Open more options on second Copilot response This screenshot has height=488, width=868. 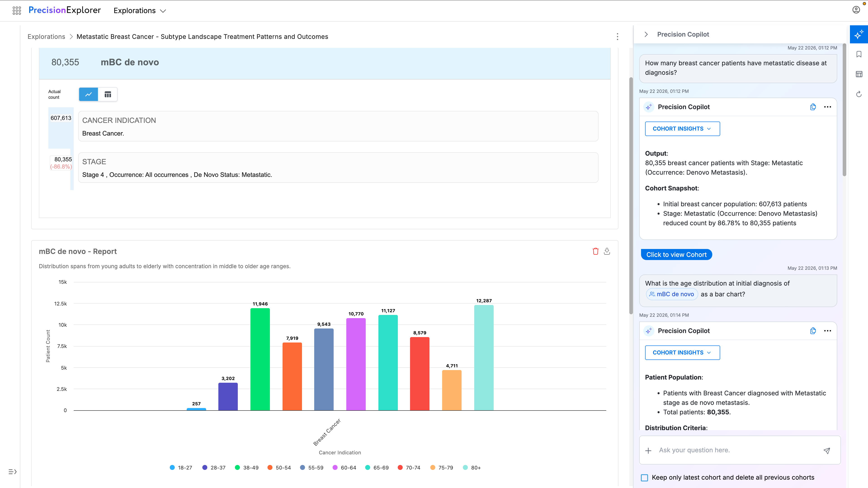click(828, 331)
